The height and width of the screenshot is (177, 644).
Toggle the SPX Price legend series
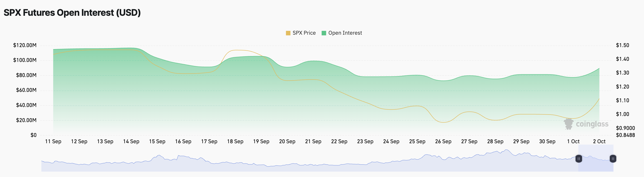pyautogui.click(x=301, y=33)
